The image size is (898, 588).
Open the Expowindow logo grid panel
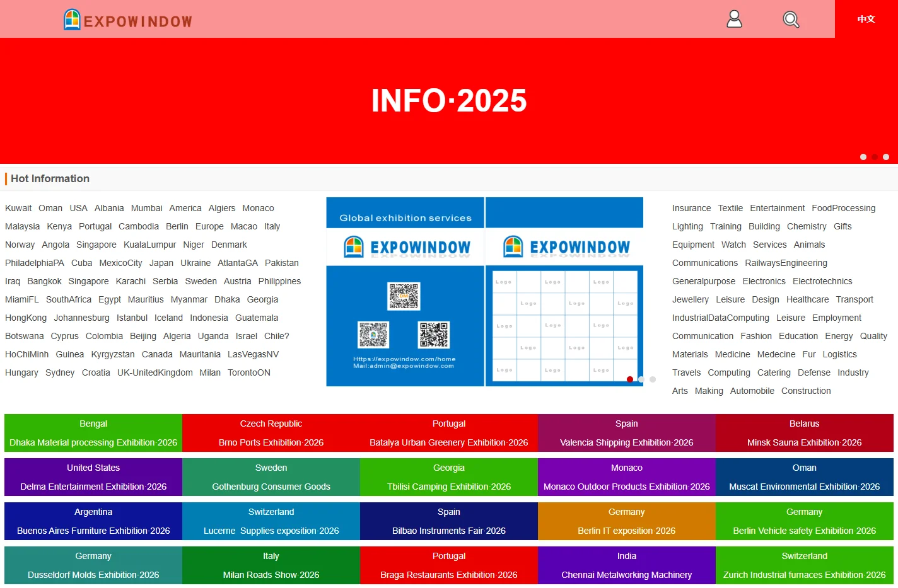(564, 292)
